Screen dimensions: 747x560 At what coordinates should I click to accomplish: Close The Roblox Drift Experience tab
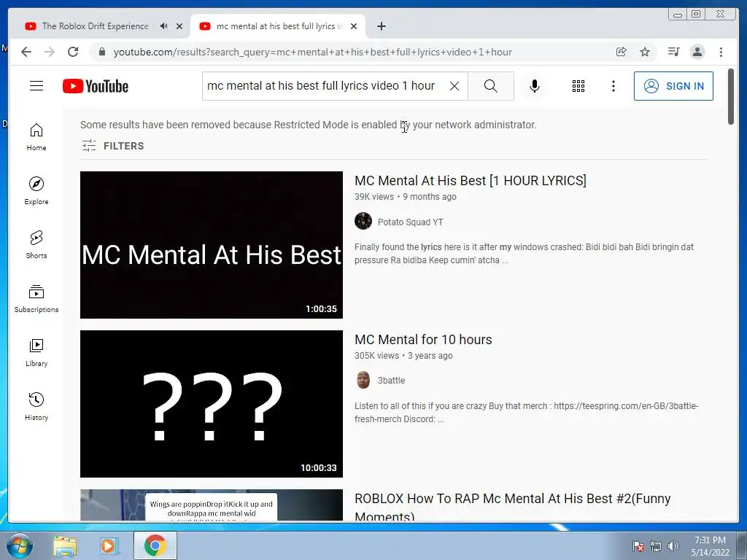(x=179, y=27)
